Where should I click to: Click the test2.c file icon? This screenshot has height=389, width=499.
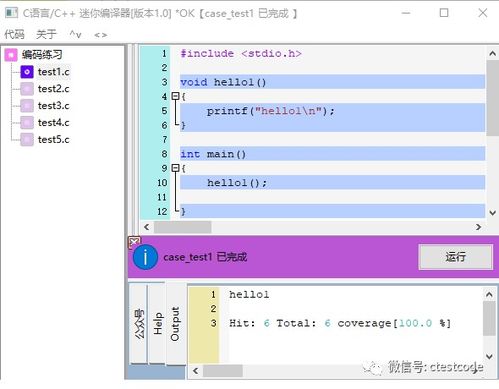click(x=27, y=89)
